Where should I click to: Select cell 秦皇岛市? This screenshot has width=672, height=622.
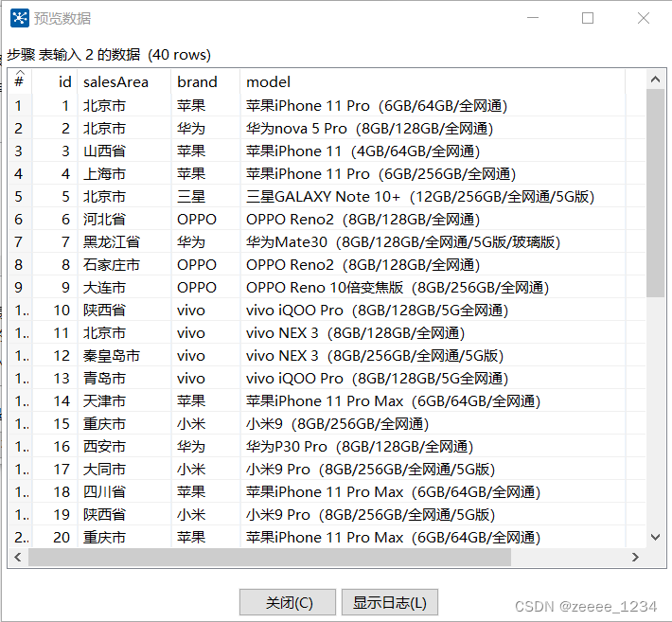124,355
